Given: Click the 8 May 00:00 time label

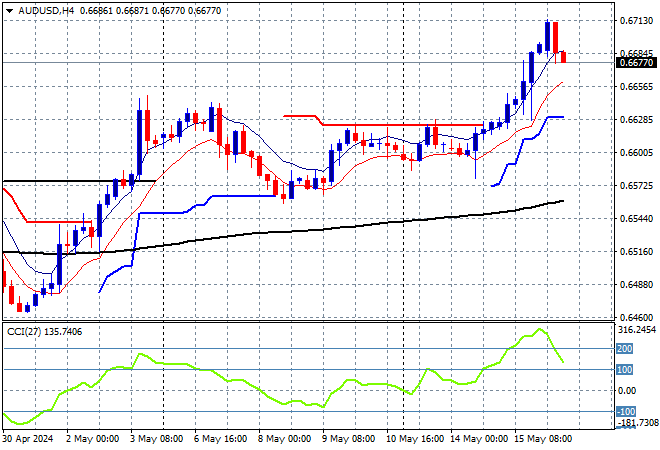Looking at the screenshot, I should pyautogui.click(x=284, y=439).
